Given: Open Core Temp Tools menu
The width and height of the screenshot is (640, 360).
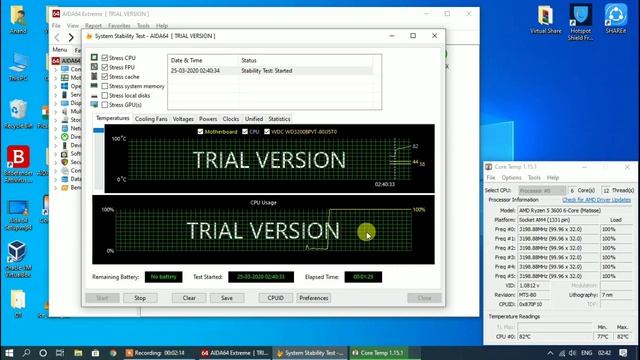Looking at the screenshot, I should click(534, 178).
